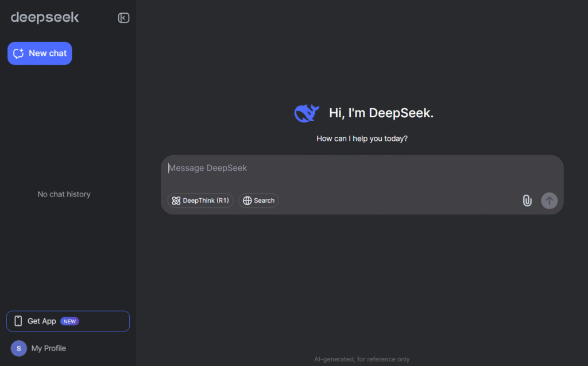Click the blue whale DeepSeek logo
Viewport: 588px width, 366px height.
point(307,113)
